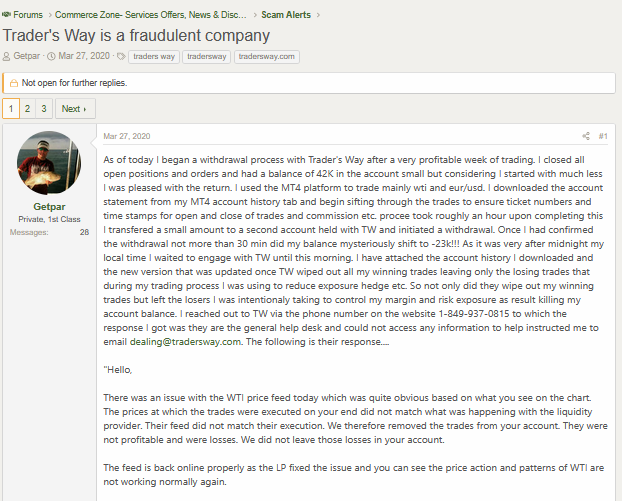Open the Forums breadcrumb link
This screenshot has height=501, width=622.
pyautogui.click(x=28, y=15)
